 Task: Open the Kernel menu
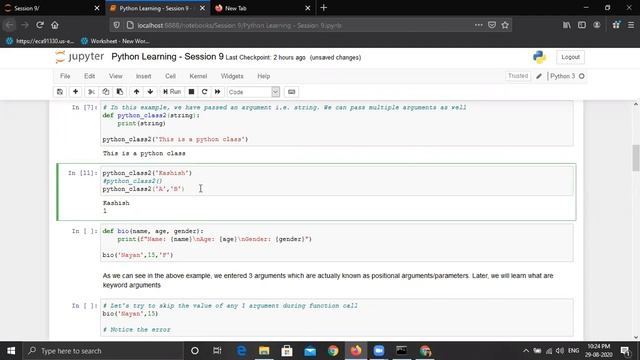tap(198, 76)
